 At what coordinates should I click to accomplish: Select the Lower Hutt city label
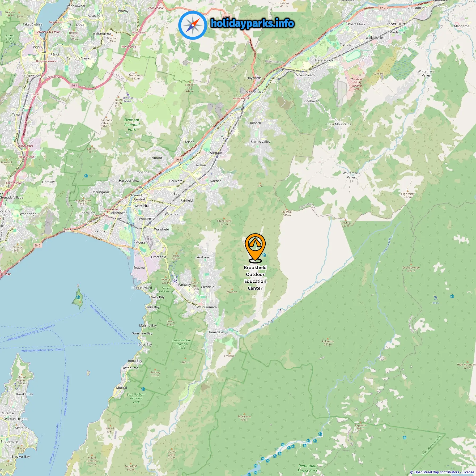[x=141, y=206]
